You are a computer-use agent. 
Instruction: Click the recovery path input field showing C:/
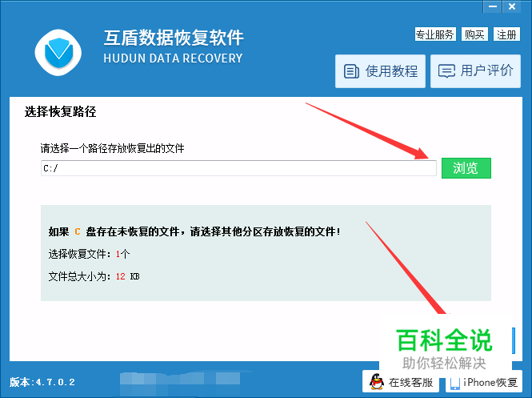click(x=238, y=168)
